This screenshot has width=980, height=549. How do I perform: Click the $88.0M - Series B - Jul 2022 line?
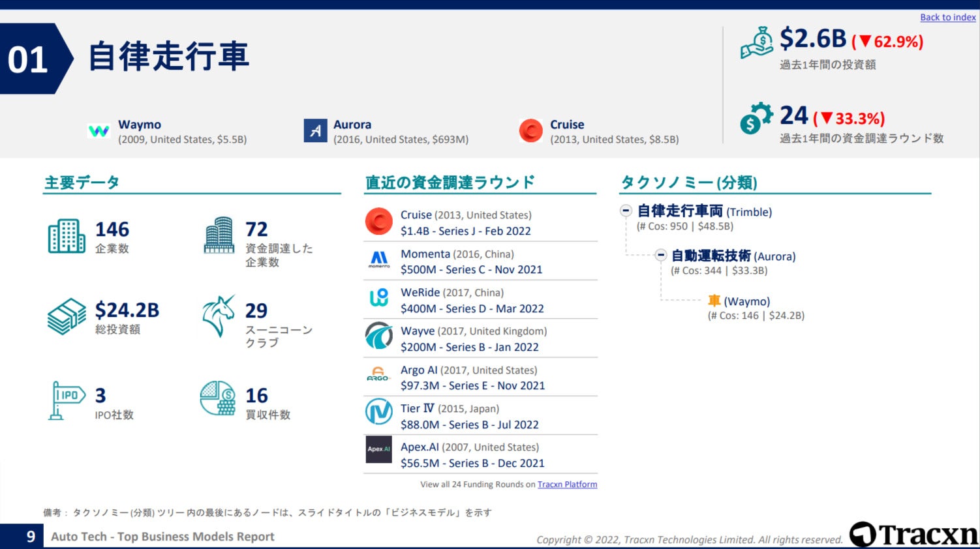click(x=470, y=424)
